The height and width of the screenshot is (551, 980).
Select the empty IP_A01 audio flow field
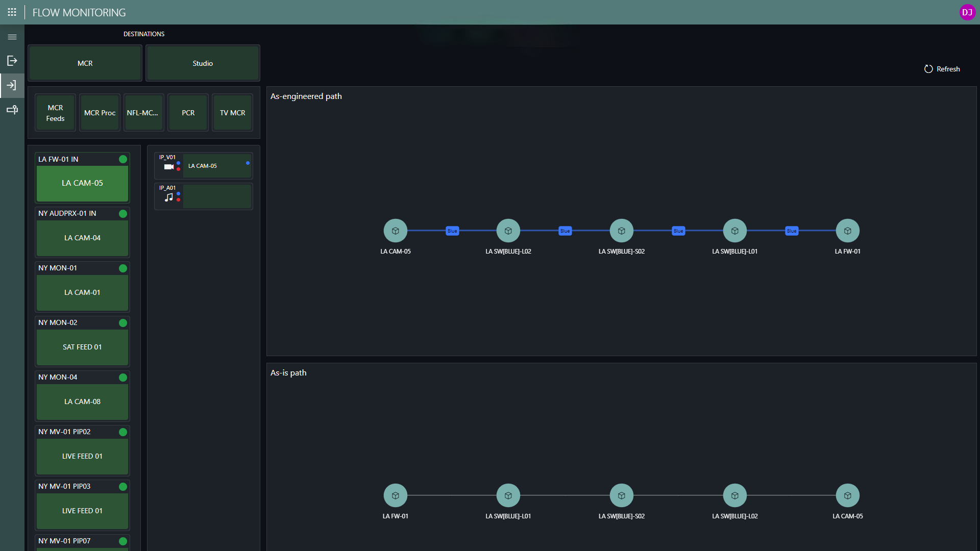tap(217, 196)
